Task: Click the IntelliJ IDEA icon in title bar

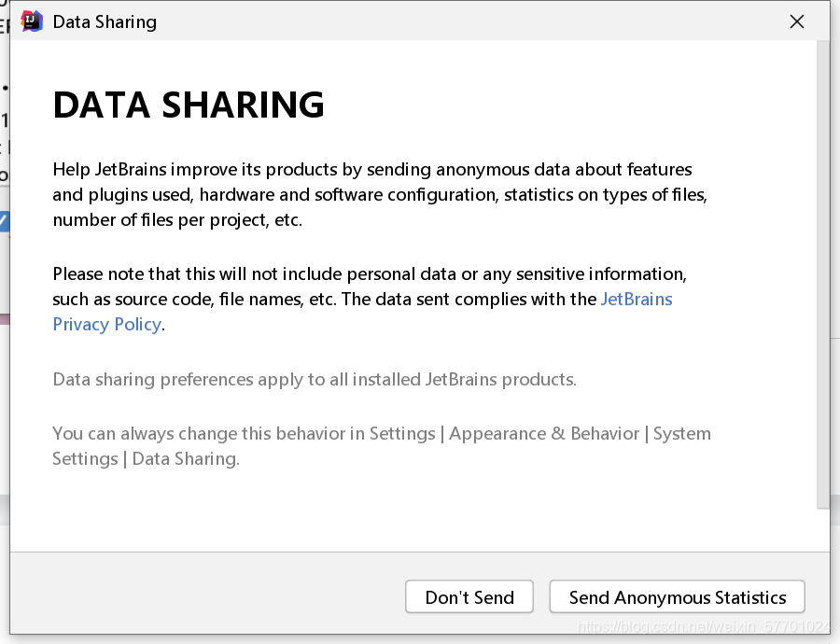Action: [x=31, y=21]
